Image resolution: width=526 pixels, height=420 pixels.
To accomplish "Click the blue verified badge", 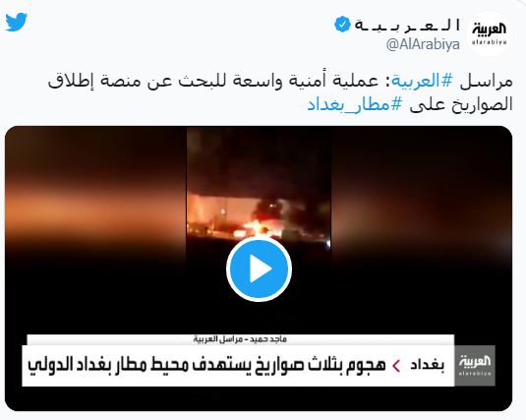I will pos(342,25).
